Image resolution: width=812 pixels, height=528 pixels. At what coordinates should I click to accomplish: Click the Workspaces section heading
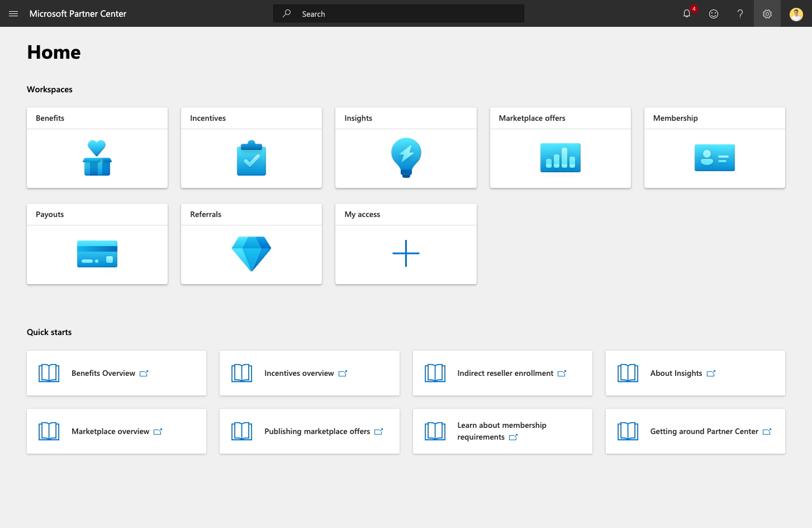pyautogui.click(x=50, y=89)
